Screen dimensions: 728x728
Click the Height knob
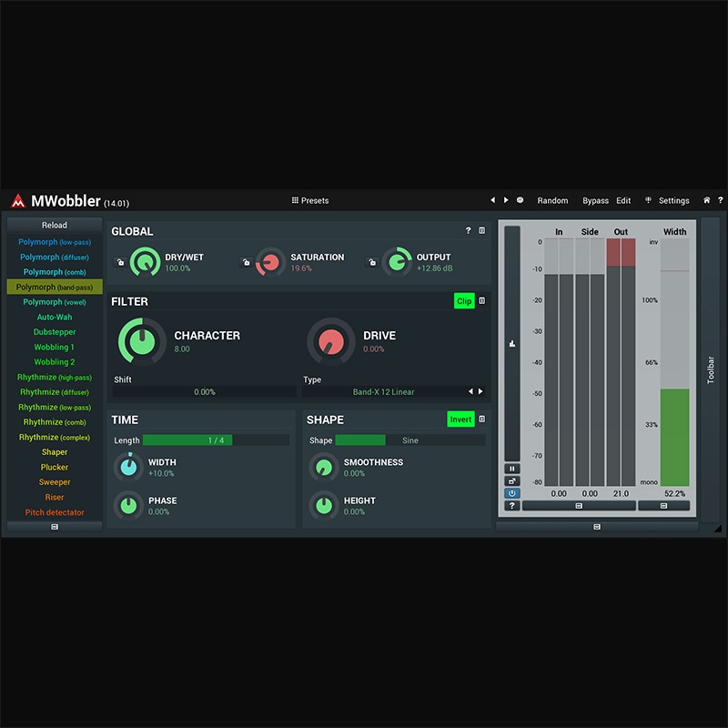pos(324,506)
